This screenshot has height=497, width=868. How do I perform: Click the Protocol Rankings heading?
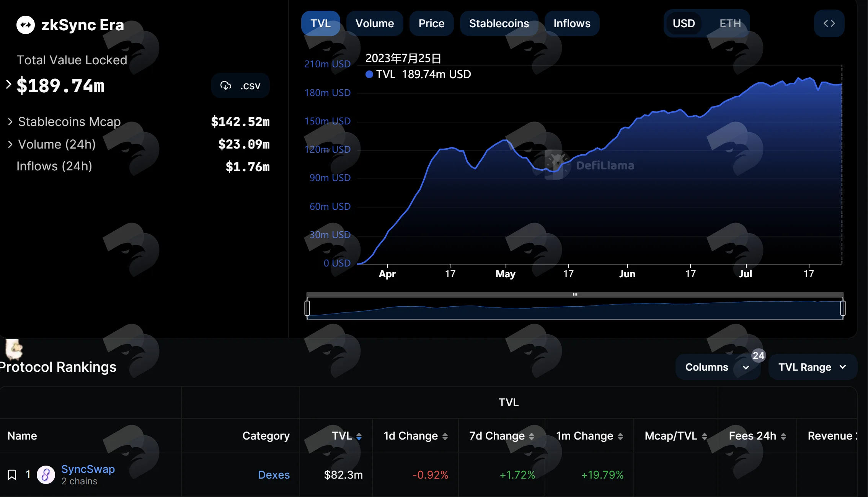(58, 367)
